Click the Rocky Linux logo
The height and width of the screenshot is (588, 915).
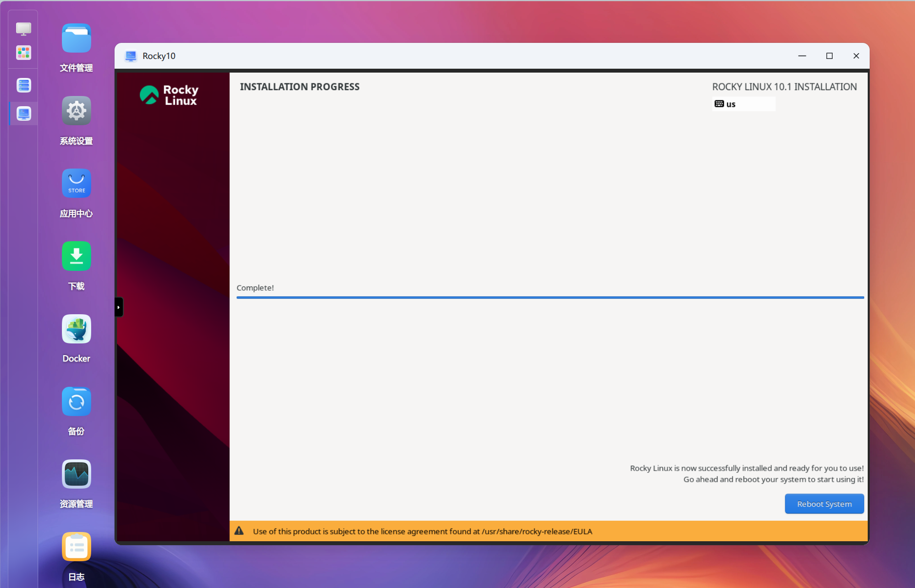169,95
